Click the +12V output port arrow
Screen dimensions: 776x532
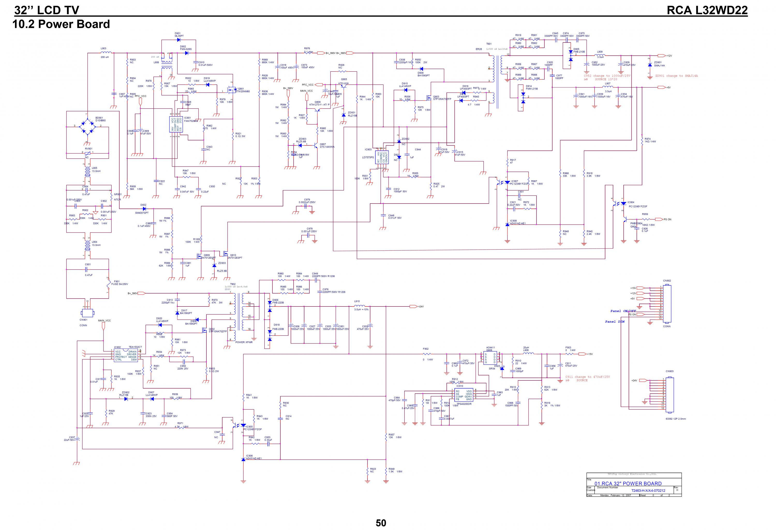tap(661, 56)
